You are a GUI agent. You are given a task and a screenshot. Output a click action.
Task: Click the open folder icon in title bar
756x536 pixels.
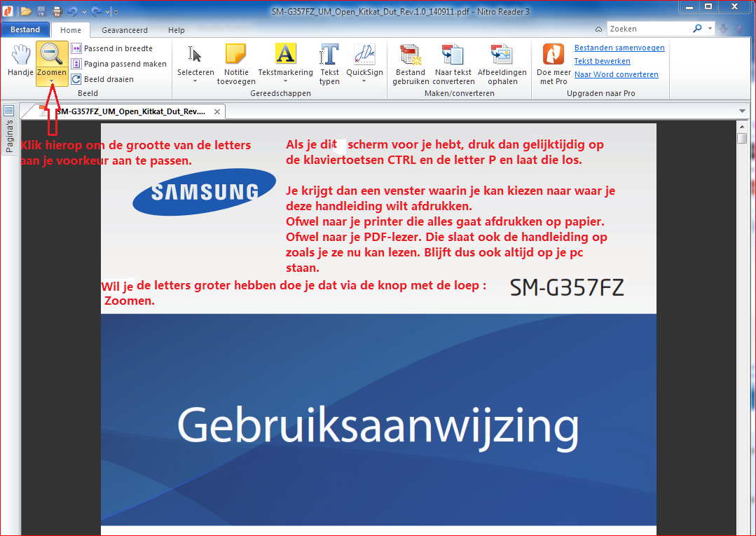[x=27, y=11]
